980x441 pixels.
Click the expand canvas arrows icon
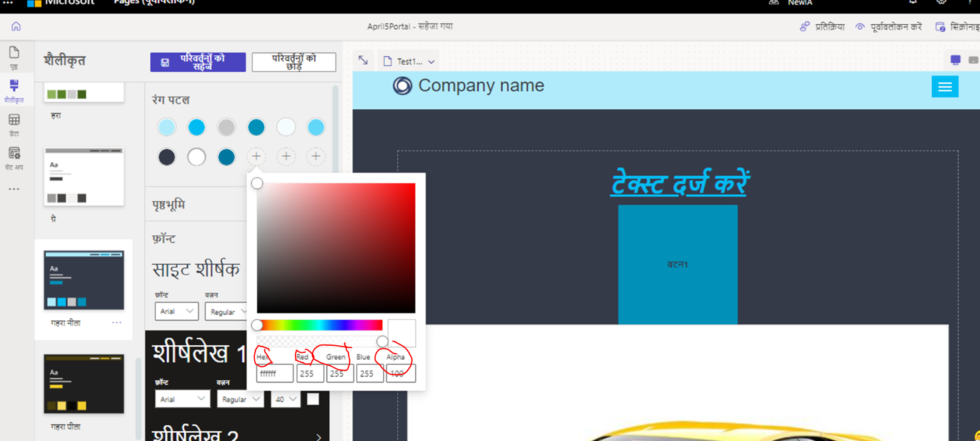click(x=363, y=60)
